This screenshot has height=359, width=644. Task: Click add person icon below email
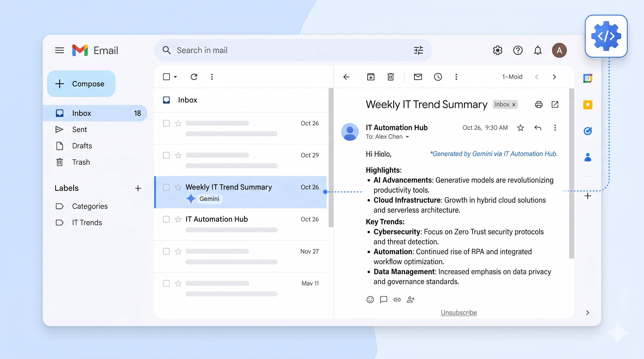(410, 299)
